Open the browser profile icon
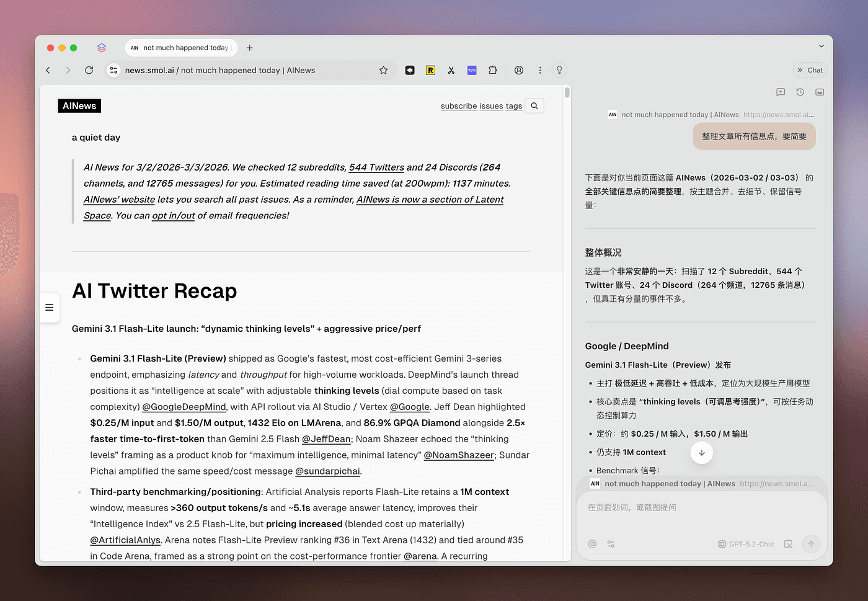The image size is (868, 601). (519, 70)
